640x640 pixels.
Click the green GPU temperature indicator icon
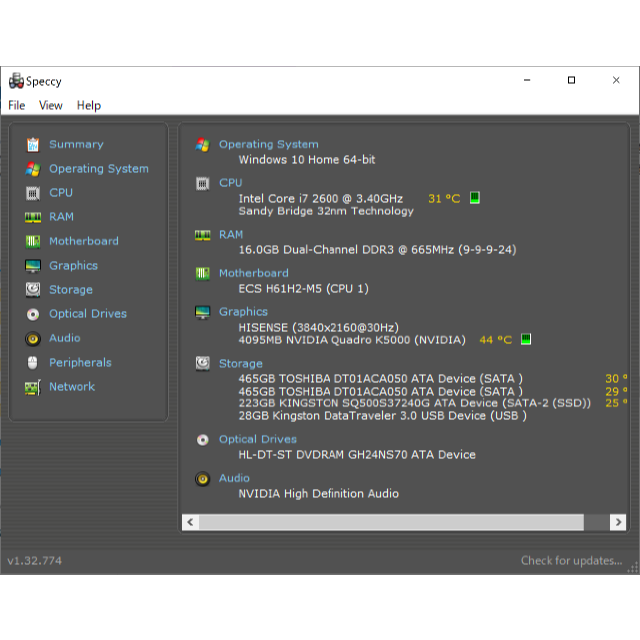526,339
